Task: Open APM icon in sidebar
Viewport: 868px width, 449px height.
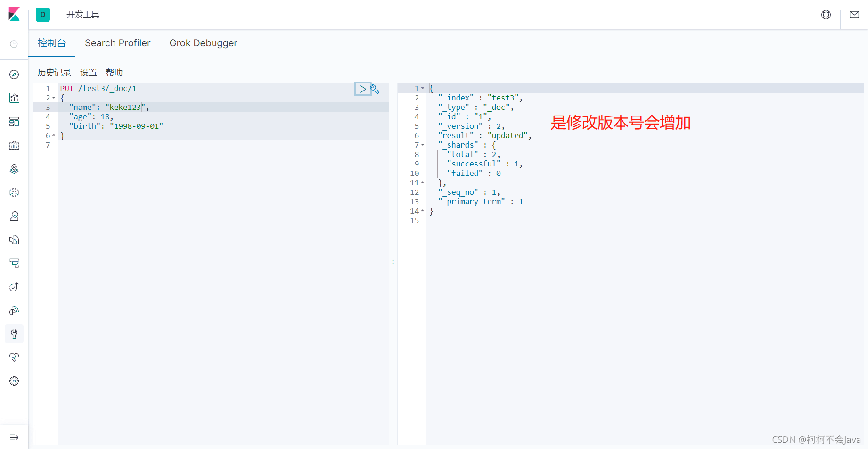Action: pos(14,263)
